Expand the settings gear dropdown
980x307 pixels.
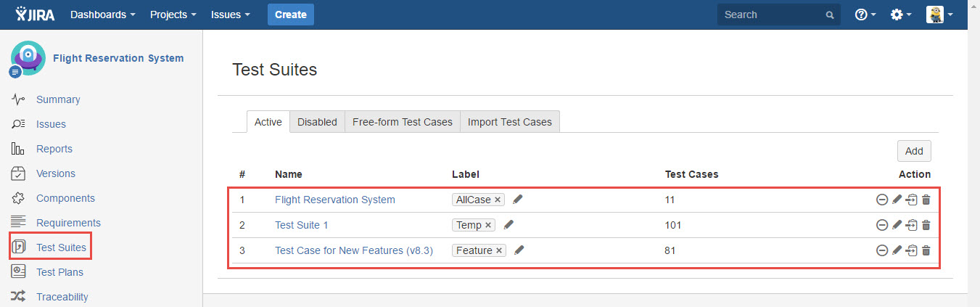pyautogui.click(x=901, y=15)
